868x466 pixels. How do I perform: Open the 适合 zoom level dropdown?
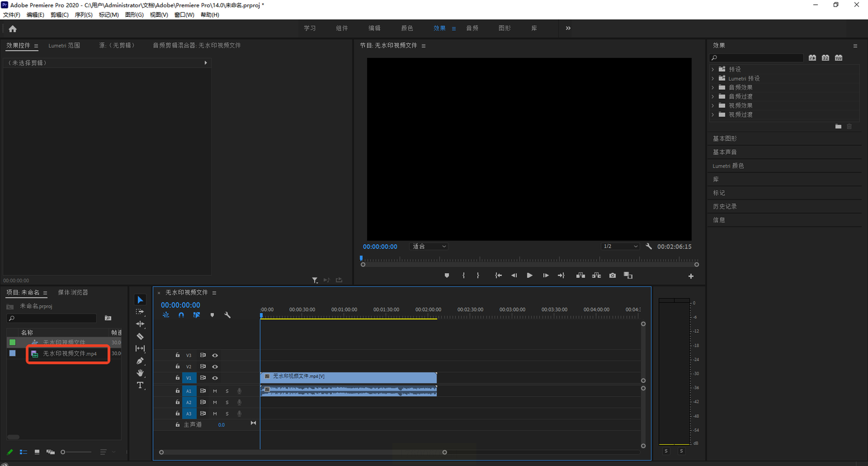tap(429, 247)
